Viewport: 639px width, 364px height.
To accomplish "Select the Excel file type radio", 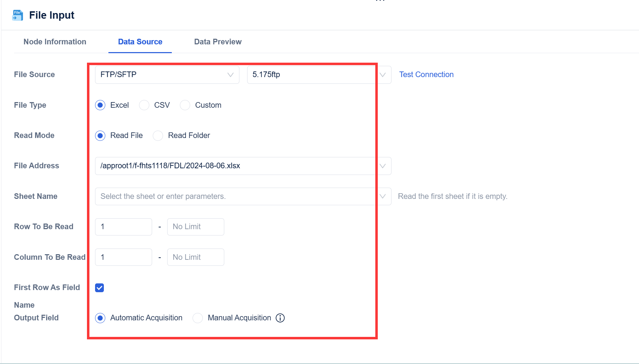I will pyautogui.click(x=100, y=105).
